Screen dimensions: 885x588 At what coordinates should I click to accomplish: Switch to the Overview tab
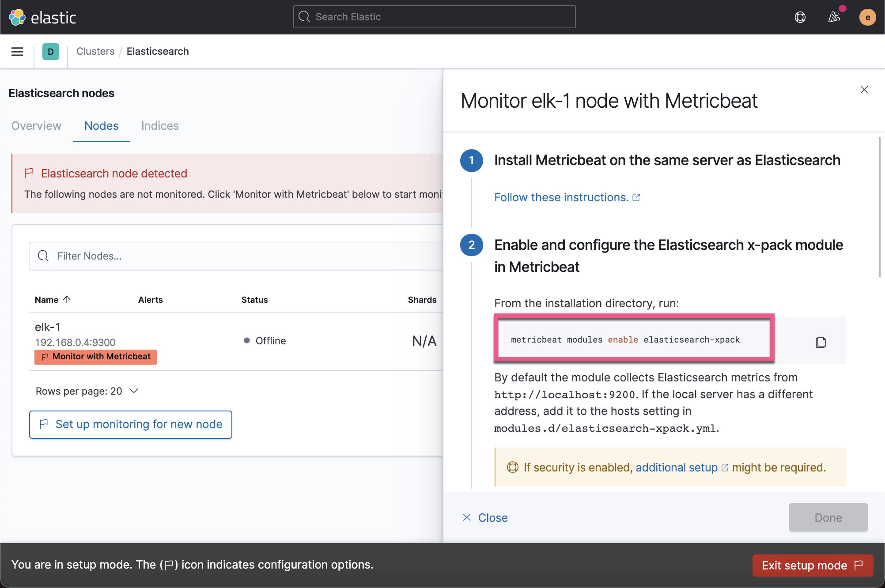pyautogui.click(x=36, y=126)
